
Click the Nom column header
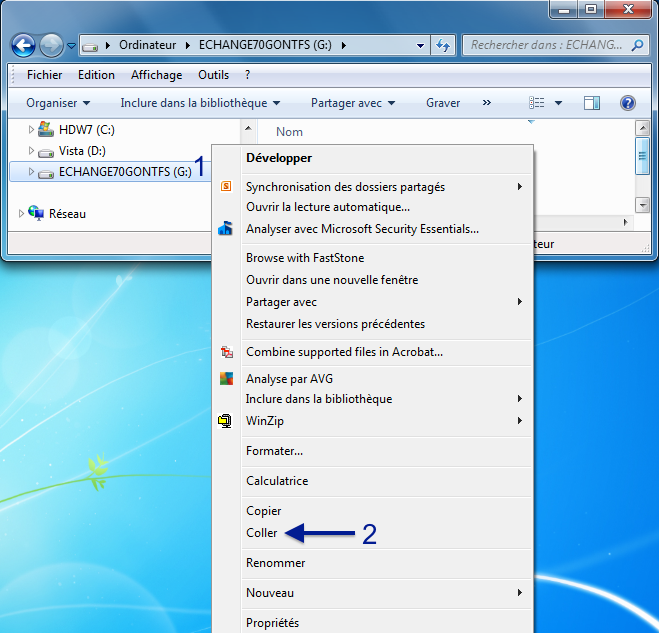coord(289,132)
